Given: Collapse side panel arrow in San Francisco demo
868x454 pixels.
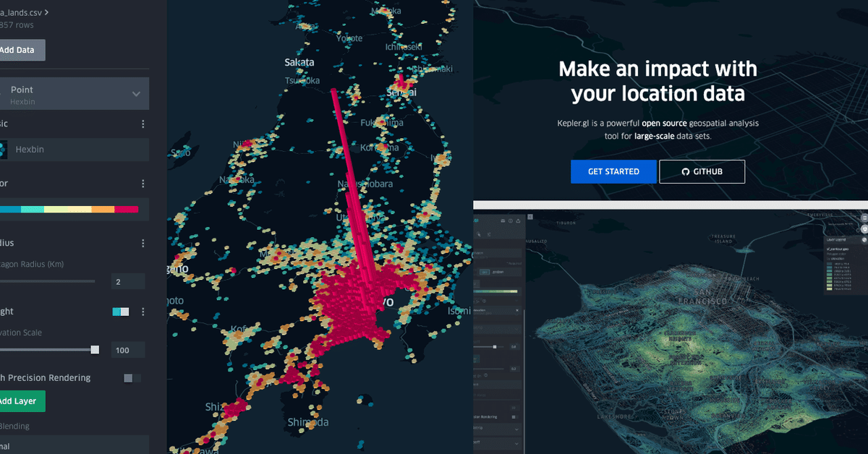Looking at the screenshot, I should (x=530, y=217).
